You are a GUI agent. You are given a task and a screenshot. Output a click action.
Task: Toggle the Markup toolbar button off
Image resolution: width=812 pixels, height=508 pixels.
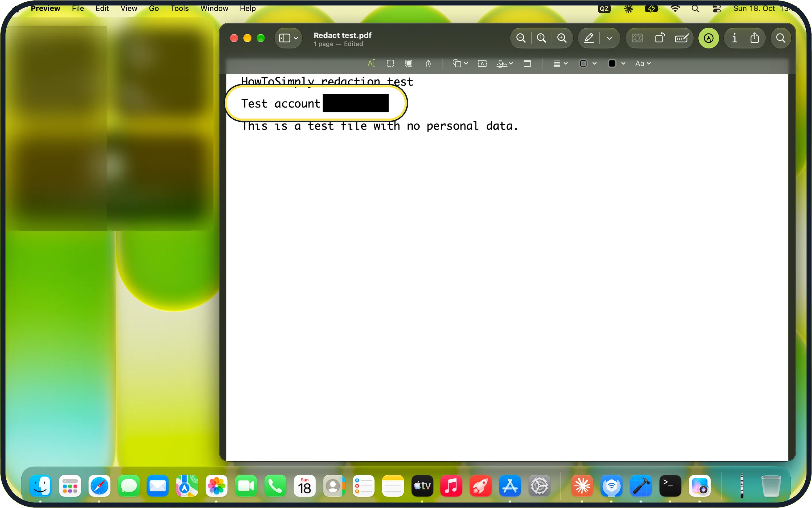708,38
